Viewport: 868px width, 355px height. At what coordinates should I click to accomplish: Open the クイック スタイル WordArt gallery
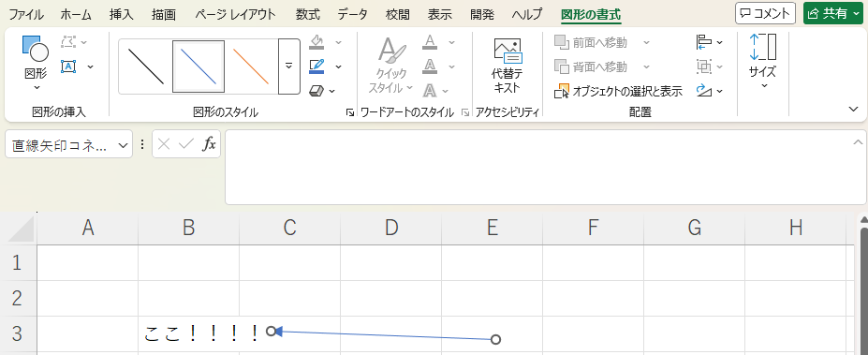(x=392, y=66)
